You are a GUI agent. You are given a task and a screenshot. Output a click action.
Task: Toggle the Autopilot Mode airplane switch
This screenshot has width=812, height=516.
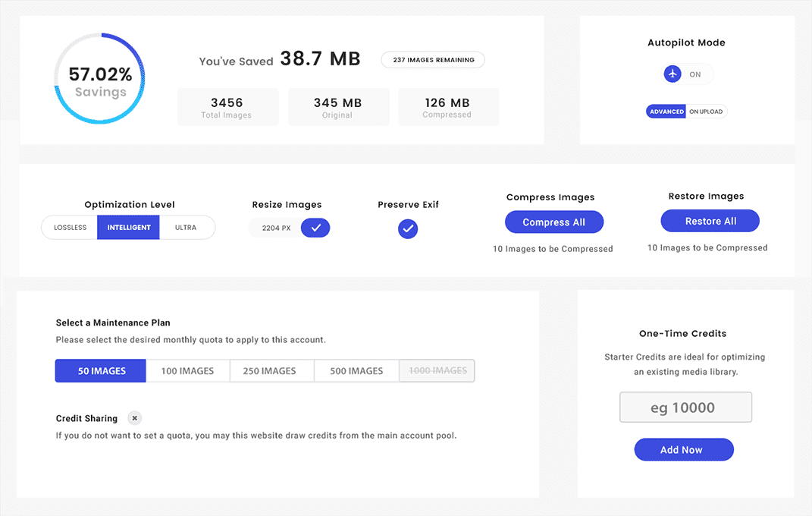click(x=688, y=74)
